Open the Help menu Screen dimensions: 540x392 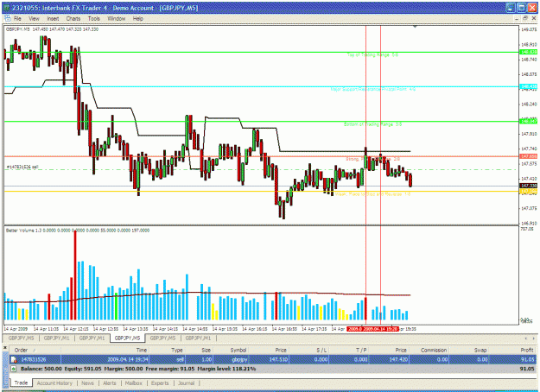coord(137,19)
